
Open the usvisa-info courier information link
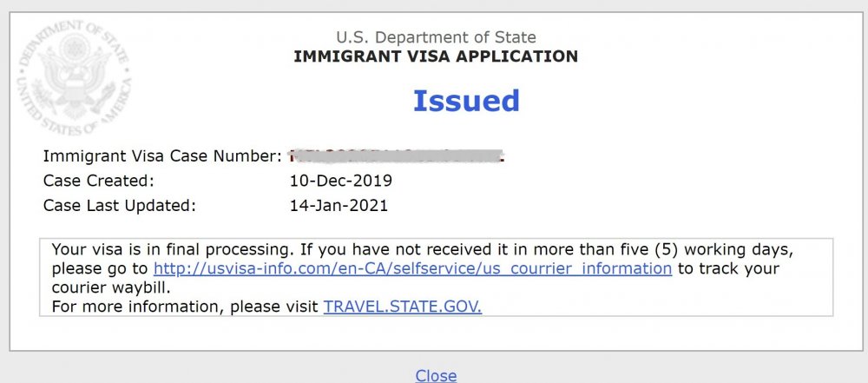coord(412,269)
